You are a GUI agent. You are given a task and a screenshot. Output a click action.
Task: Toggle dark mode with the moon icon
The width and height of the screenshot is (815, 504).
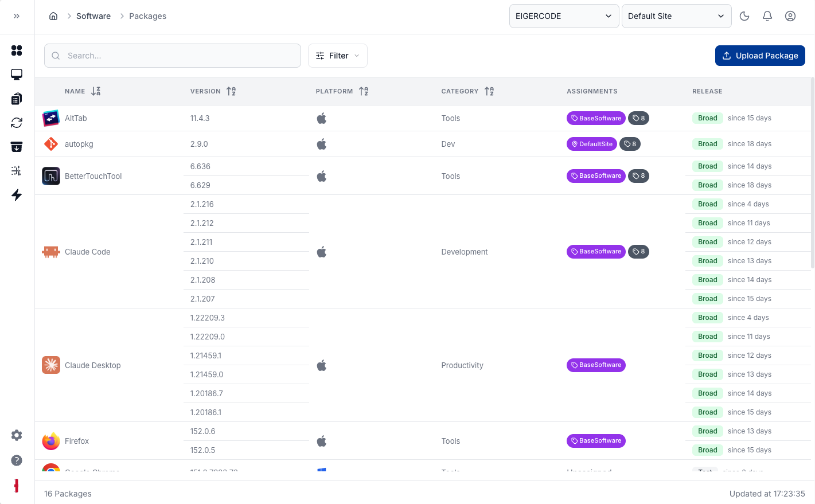pos(744,16)
